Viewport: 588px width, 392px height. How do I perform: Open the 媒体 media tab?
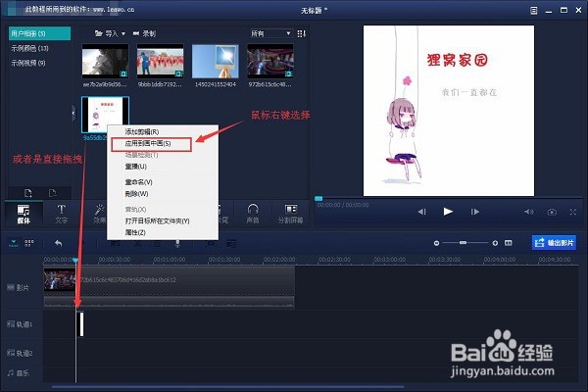tap(24, 214)
